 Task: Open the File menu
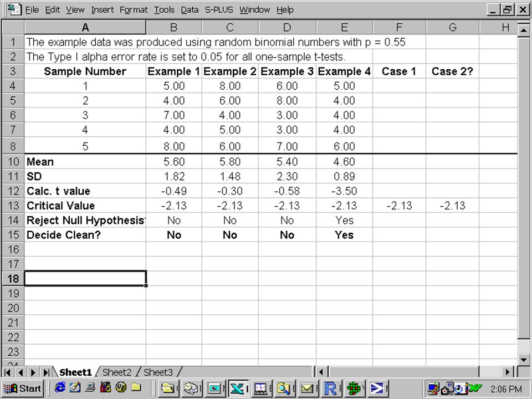[x=32, y=10]
